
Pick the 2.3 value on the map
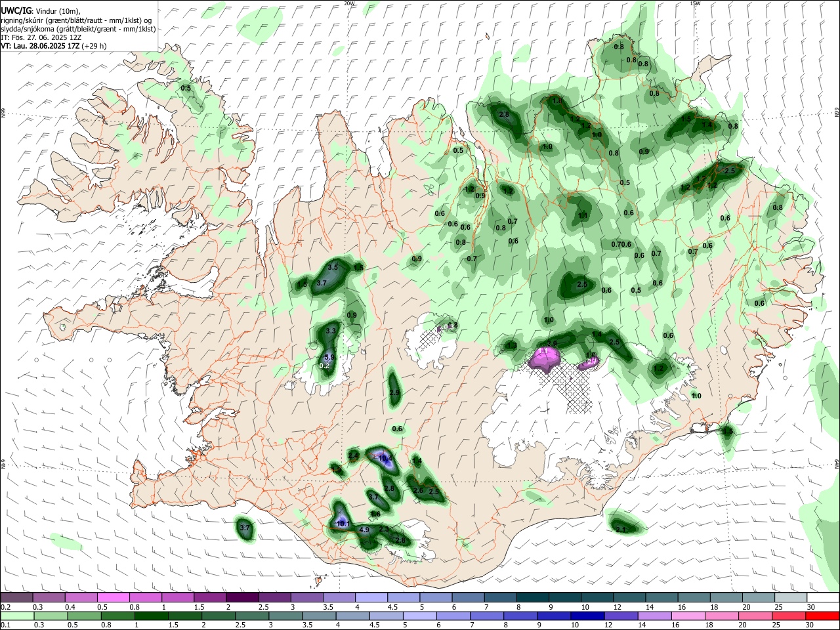384,529
